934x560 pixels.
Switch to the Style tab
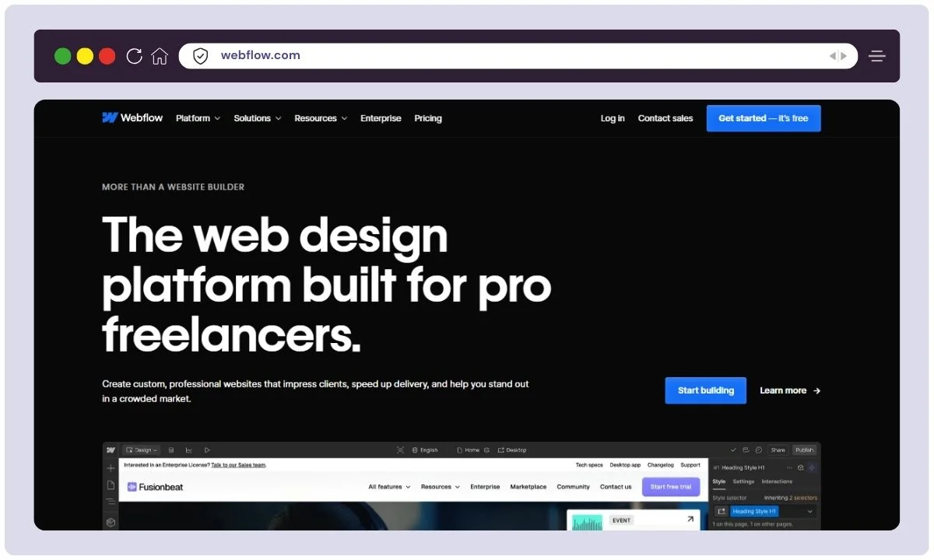[x=719, y=481]
